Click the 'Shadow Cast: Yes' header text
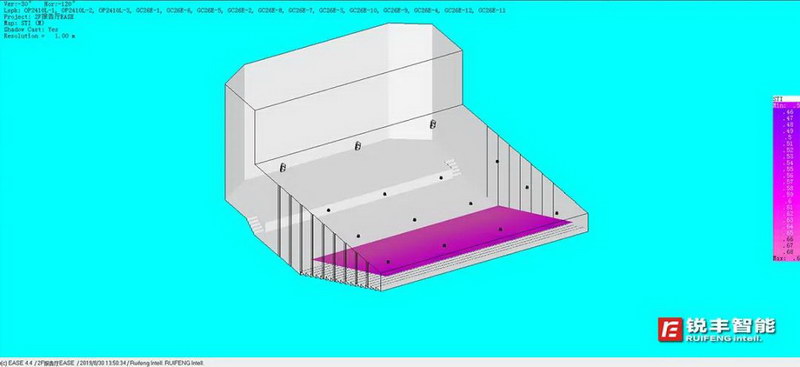 coord(31,30)
